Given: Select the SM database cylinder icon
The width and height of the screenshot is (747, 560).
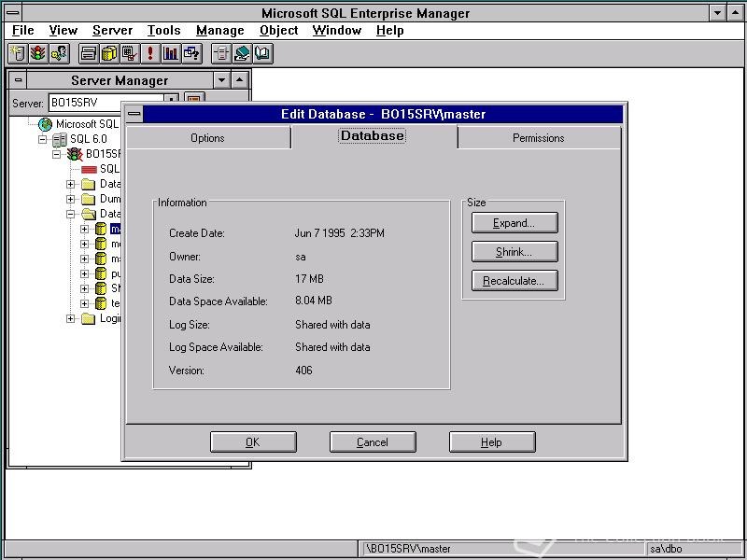Looking at the screenshot, I should coord(101,288).
